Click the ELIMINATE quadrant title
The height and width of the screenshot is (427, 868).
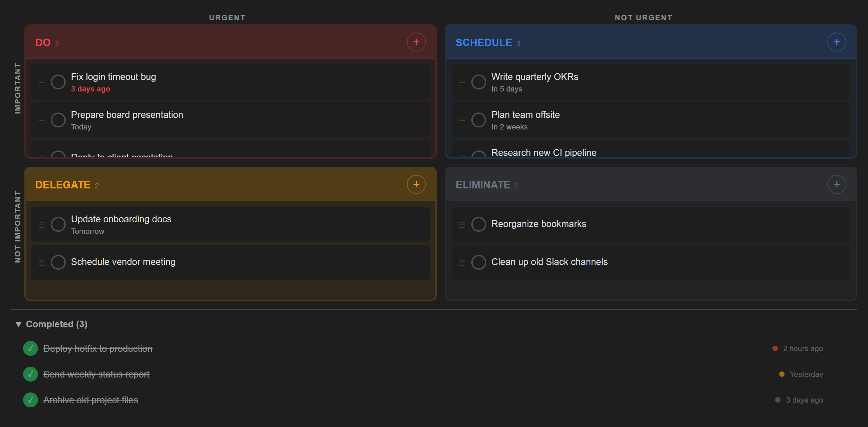(482, 185)
